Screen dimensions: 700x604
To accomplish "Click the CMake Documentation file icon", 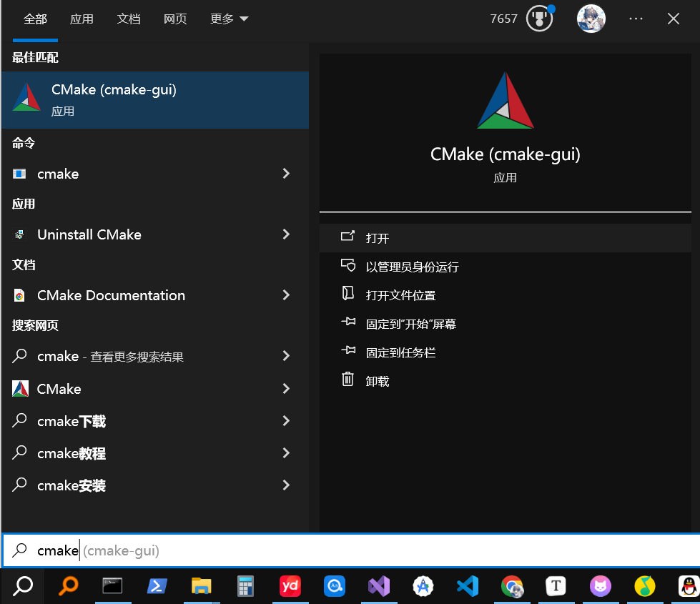I will pos(19,295).
